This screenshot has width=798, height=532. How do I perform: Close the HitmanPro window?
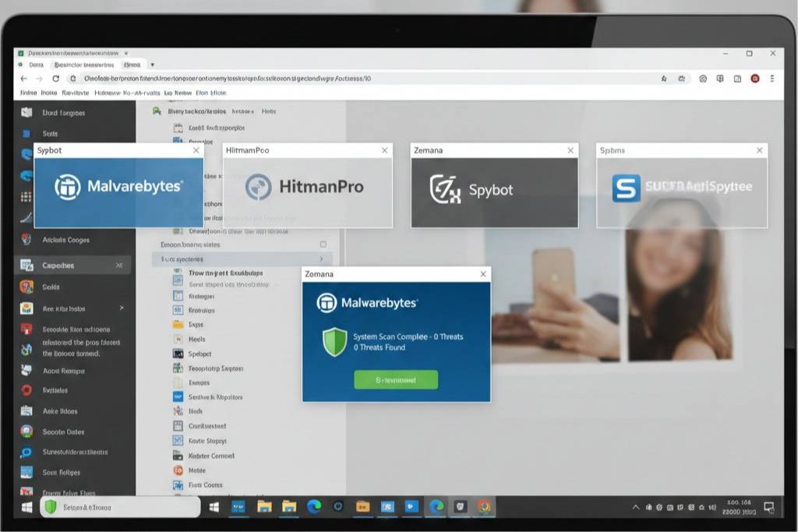click(x=384, y=150)
